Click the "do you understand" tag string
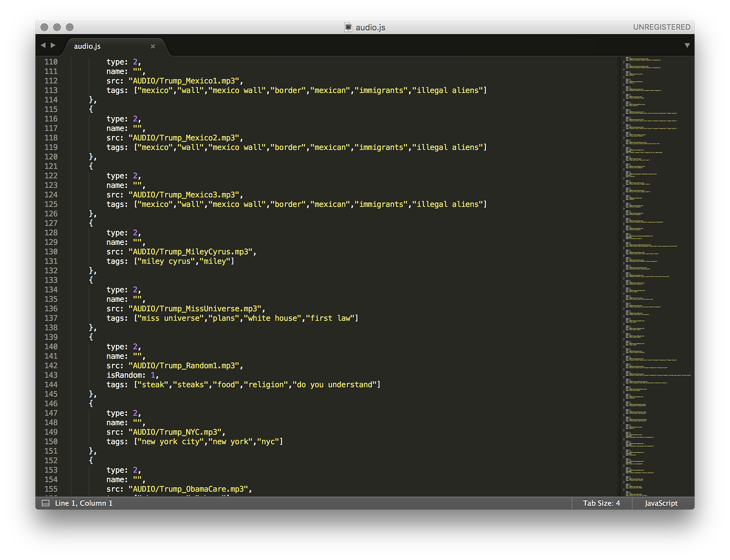 pyautogui.click(x=334, y=385)
